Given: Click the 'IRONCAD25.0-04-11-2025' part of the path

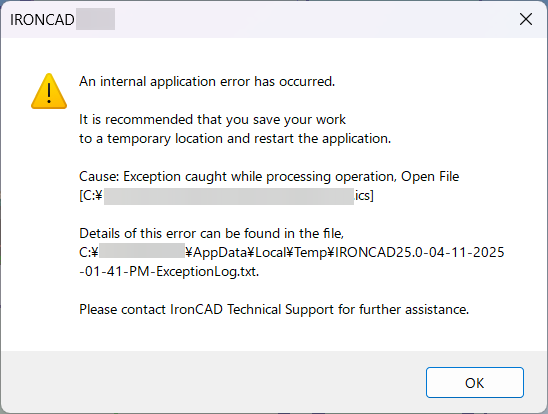Looking at the screenshot, I should [x=420, y=252].
